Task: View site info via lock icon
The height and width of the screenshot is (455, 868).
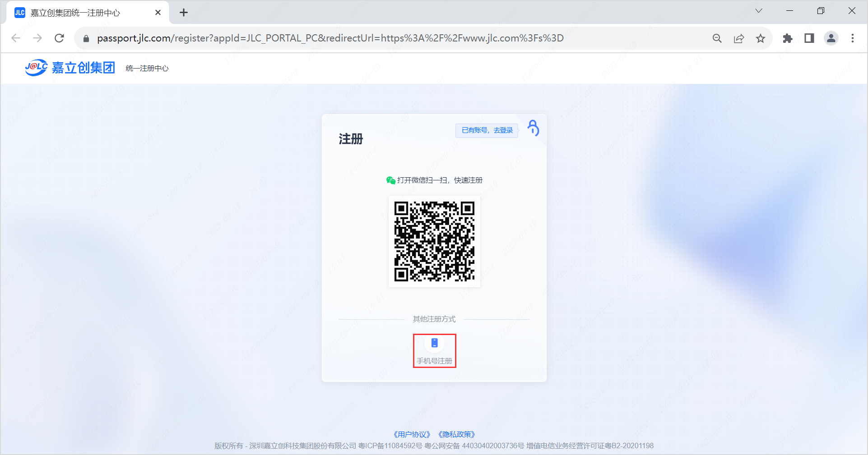Action: coord(86,38)
